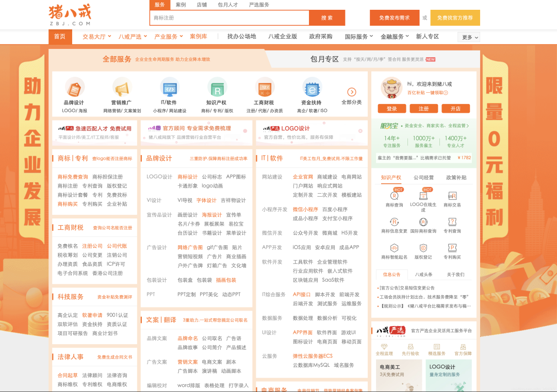Viewport: 557px width, 392px height.
Task: Open the 版权登记 icon
Action: coord(423,248)
